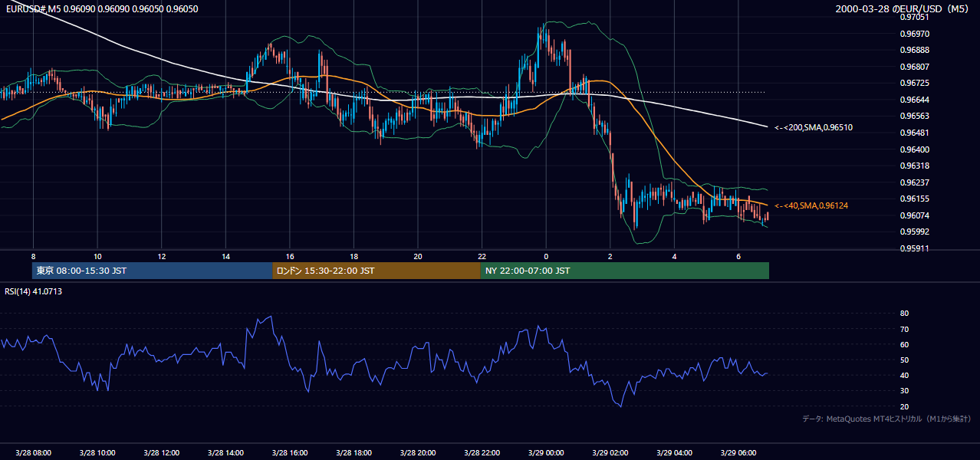Screen dimensions: 980x460
Task: Click RSI scale value 80
Action: tap(904, 314)
